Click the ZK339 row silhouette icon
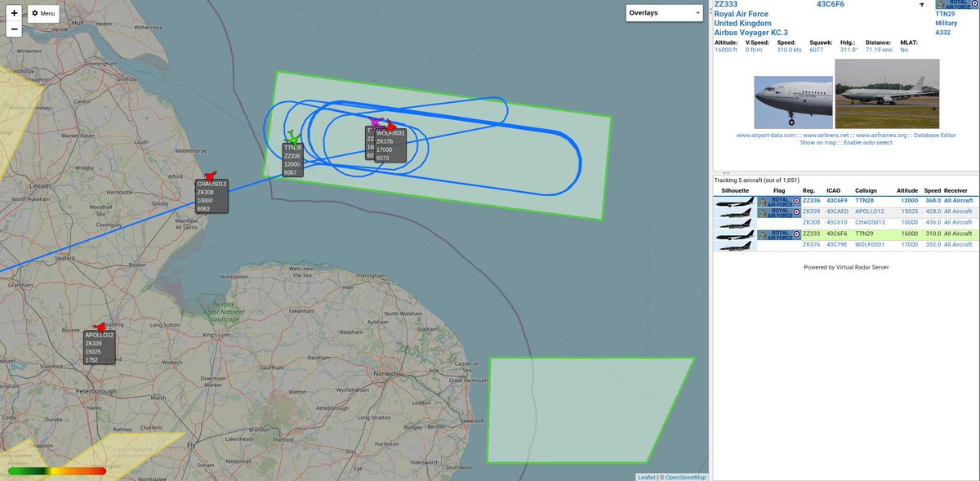 pos(735,212)
